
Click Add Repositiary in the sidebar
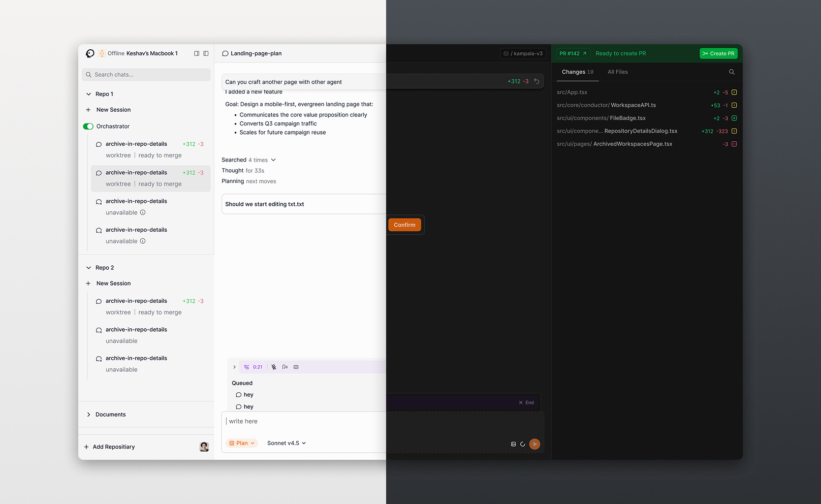[x=109, y=447]
